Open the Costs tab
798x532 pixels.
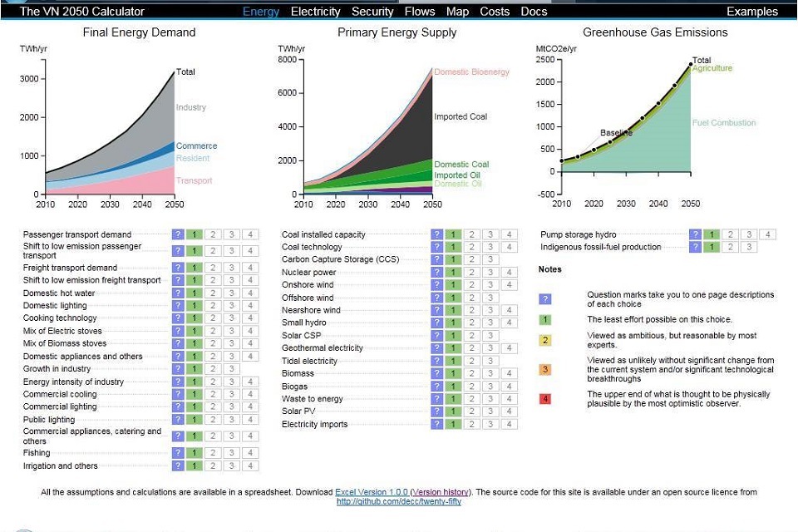pos(495,12)
